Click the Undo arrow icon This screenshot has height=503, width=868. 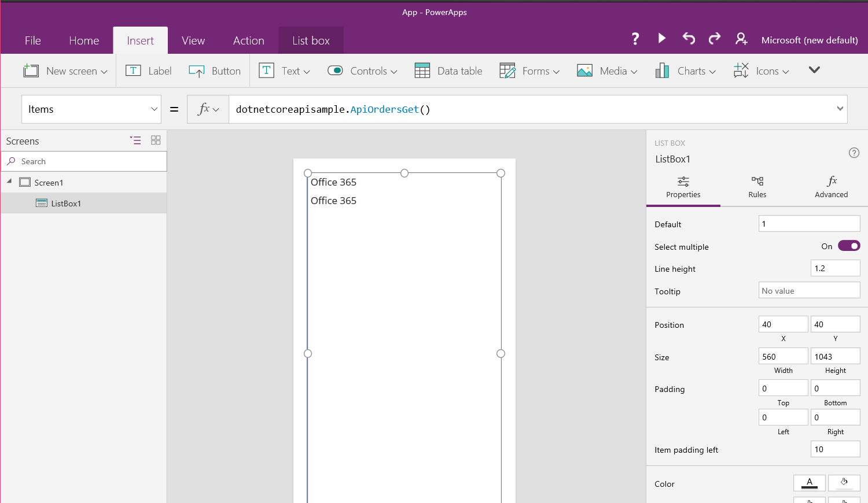click(689, 39)
